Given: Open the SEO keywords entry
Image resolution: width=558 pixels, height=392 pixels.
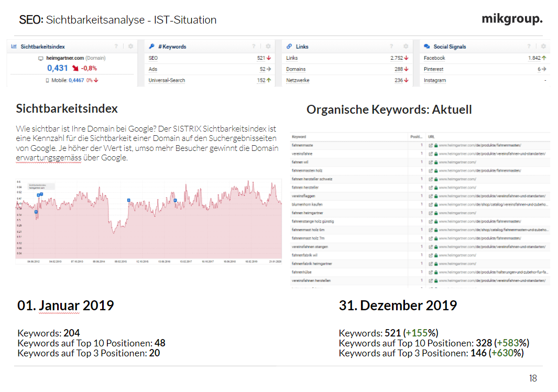Looking at the screenshot, I should tap(153, 58).
